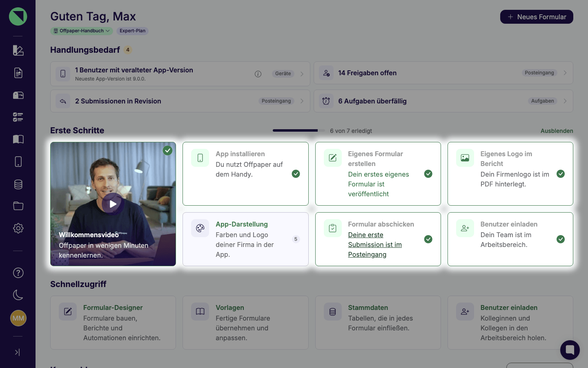Image resolution: width=588 pixels, height=368 pixels.
Task: Open 2 Submissionen in Revision item
Action: pos(180,101)
